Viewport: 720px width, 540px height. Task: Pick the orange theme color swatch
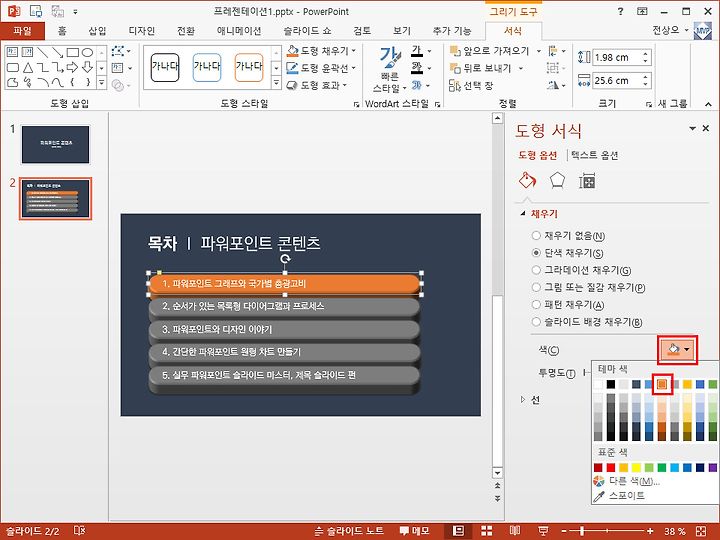pyautogui.click(x=662, y=384)
